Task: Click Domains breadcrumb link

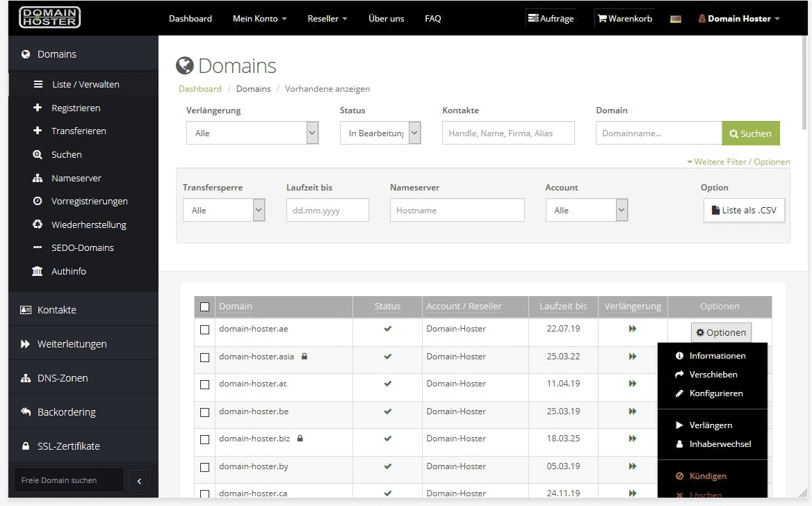Action: [253, 88]
